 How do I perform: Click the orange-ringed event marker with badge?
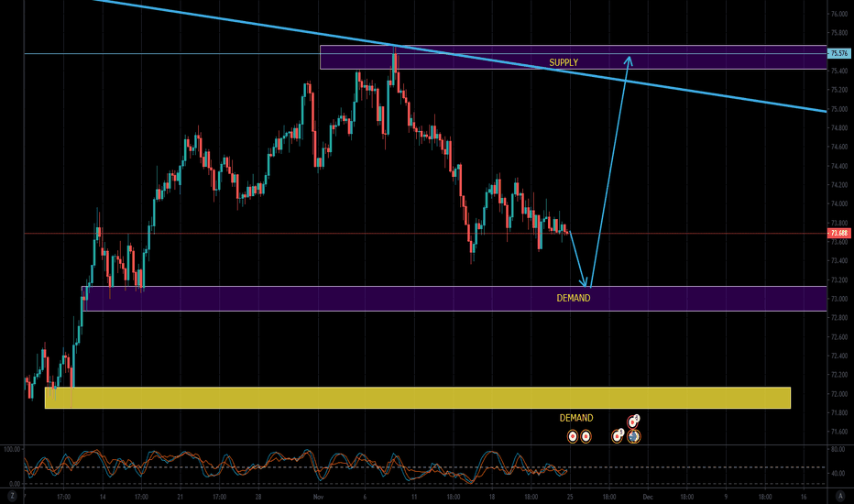(618, 436)
